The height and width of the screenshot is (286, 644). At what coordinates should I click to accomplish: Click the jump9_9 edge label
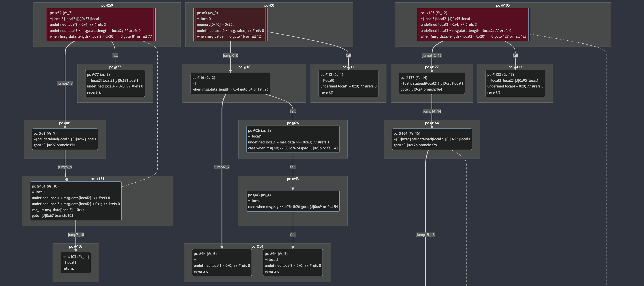(65, 167)
